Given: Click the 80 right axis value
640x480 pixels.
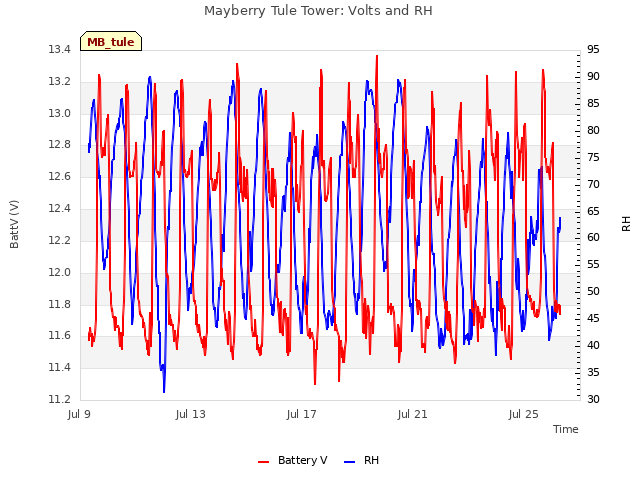Looking at the screenshot, I should pos(593,130).
